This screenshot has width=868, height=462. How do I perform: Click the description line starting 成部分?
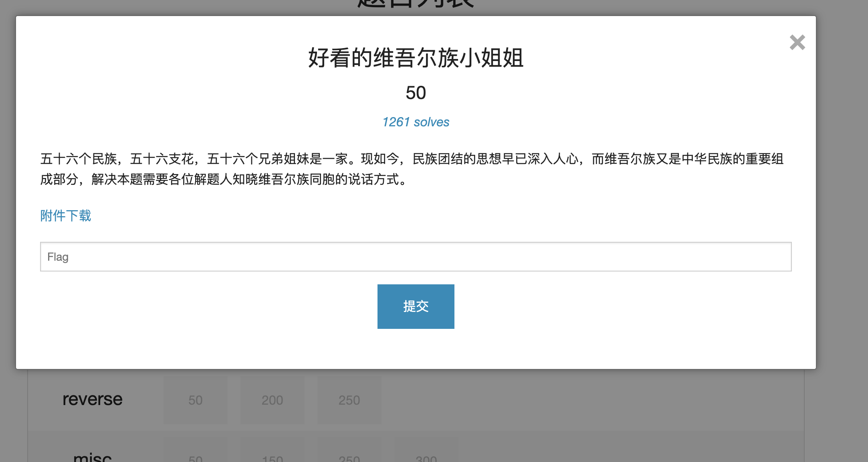pyautogui.click(x=224, y=179)
